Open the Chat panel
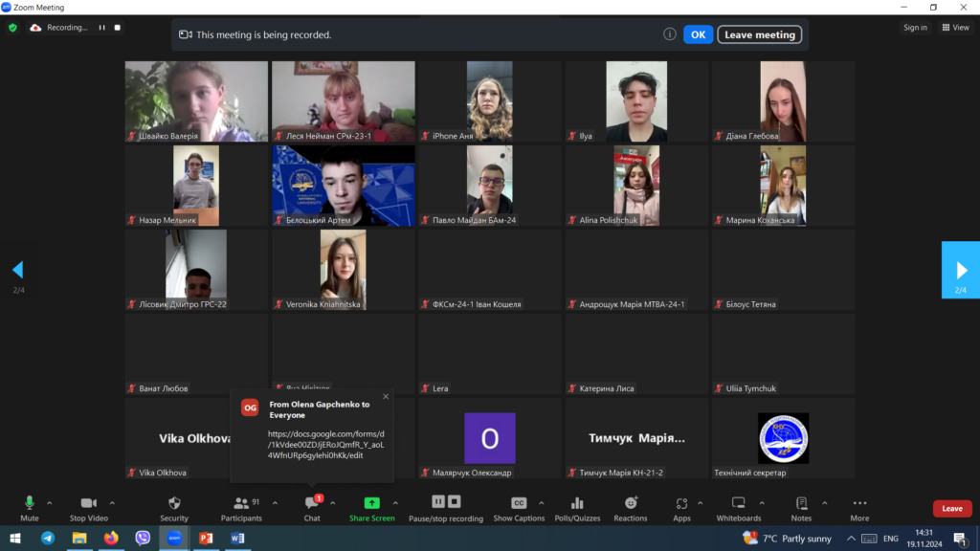This screenshot has width=980, height=551. point(312,503)
